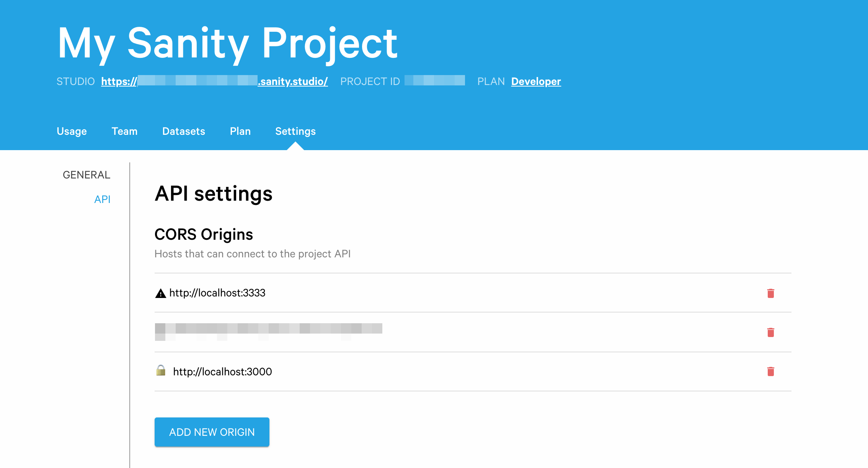Viewport: 868px width, 468px height.
Task: Select the Settings tab
Action: coord(296,131)
